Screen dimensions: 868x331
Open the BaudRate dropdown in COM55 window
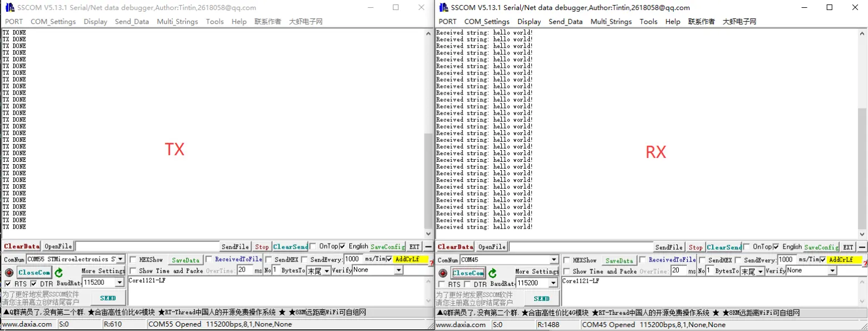coord(119,283)
